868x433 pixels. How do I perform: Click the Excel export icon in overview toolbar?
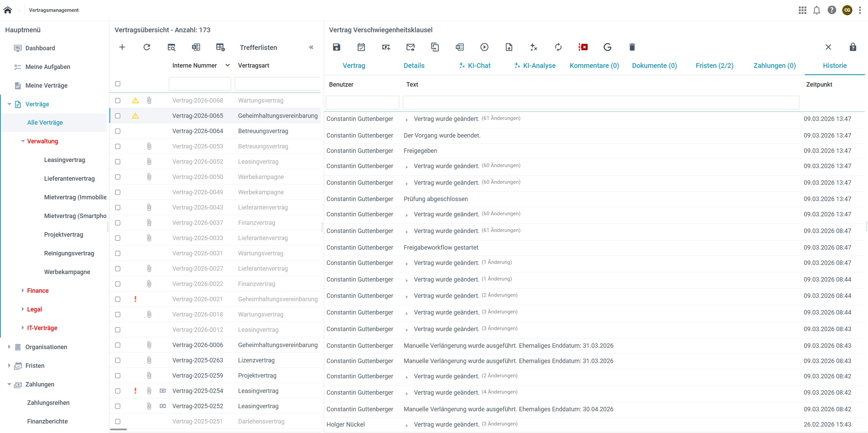click(x=196, y=47)
